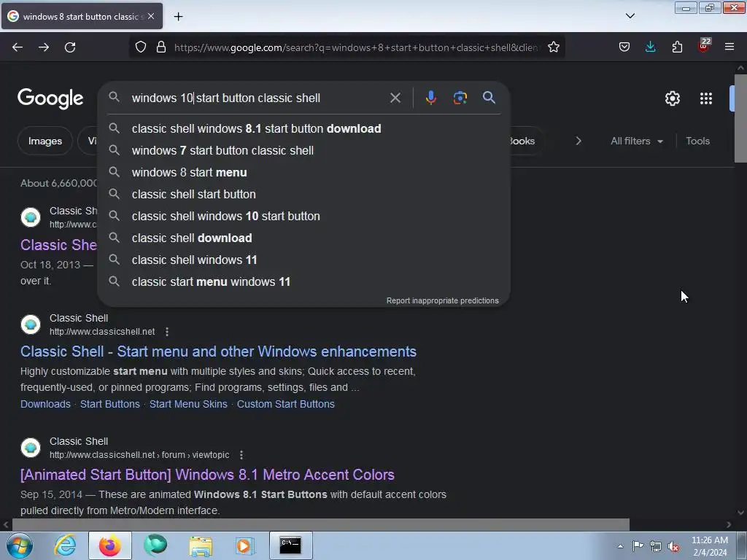Close the windows 8 start button tab
This screenshot has width=747, height=560.
(x=151, y=16)
